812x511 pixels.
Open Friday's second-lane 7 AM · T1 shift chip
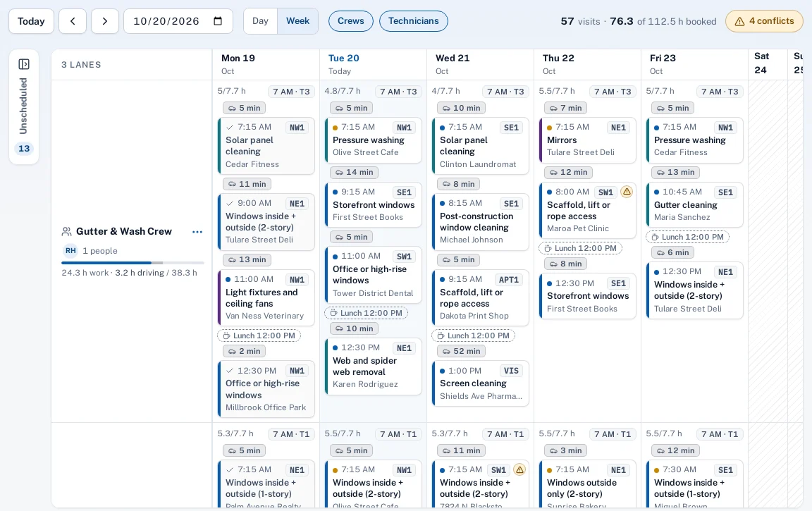720,434
